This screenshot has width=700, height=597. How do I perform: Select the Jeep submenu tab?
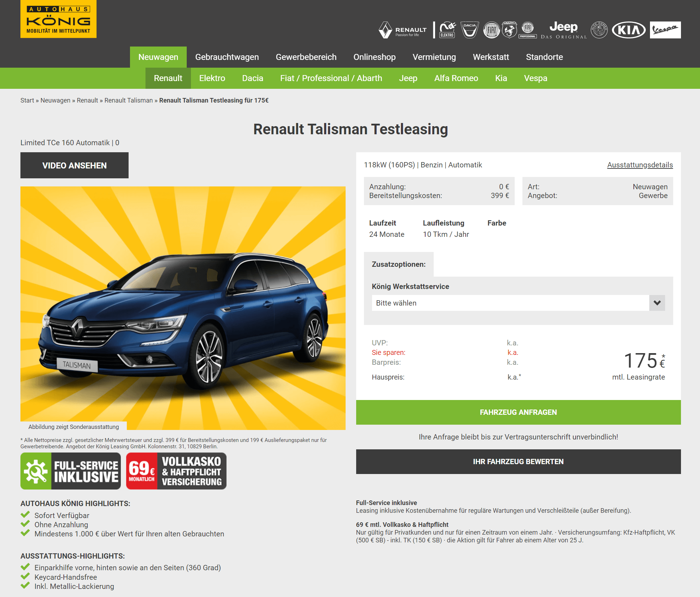tap(408, 78)
